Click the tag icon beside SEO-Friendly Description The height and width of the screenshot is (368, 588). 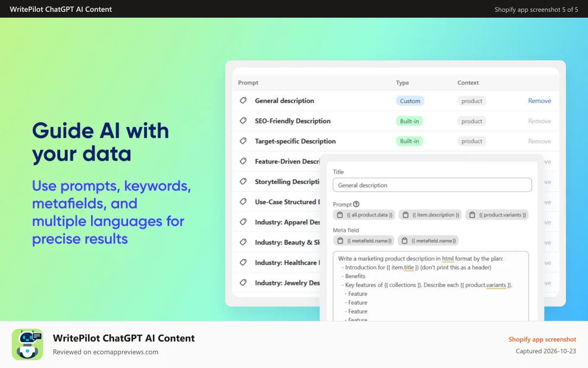point(243,121)
